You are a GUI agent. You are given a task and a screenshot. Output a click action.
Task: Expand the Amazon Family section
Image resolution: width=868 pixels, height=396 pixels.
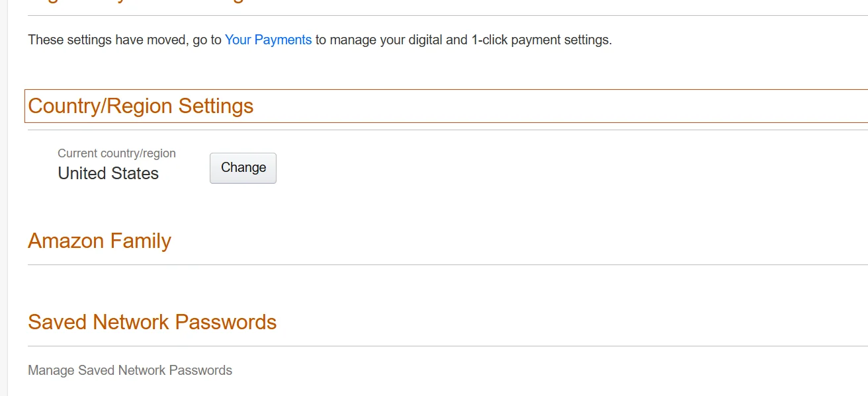pos(99,241)
